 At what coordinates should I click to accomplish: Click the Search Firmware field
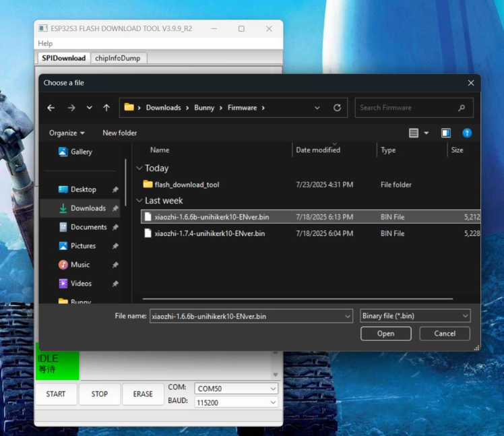(407, 108)
